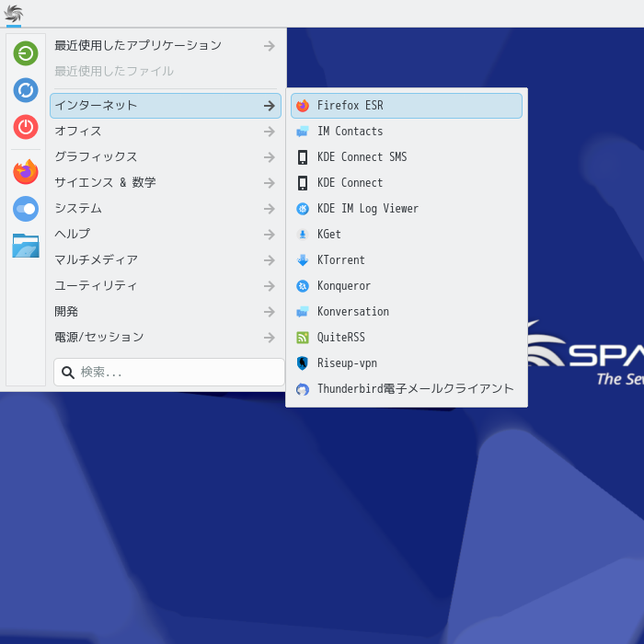The width and height of the screenshot is (644, 644).
Task: Click the Thunderbird mail icon
Action: pyautogui.click(x=303, y=389)
